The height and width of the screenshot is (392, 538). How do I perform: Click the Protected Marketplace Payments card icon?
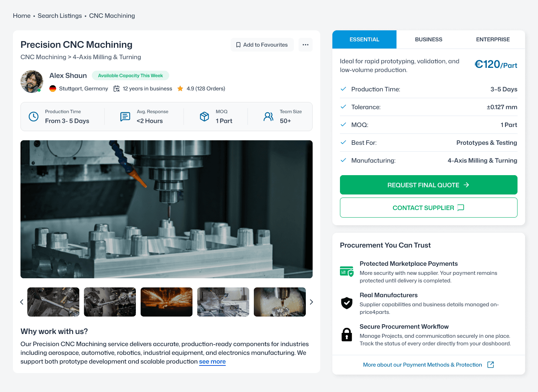point(347,271)
